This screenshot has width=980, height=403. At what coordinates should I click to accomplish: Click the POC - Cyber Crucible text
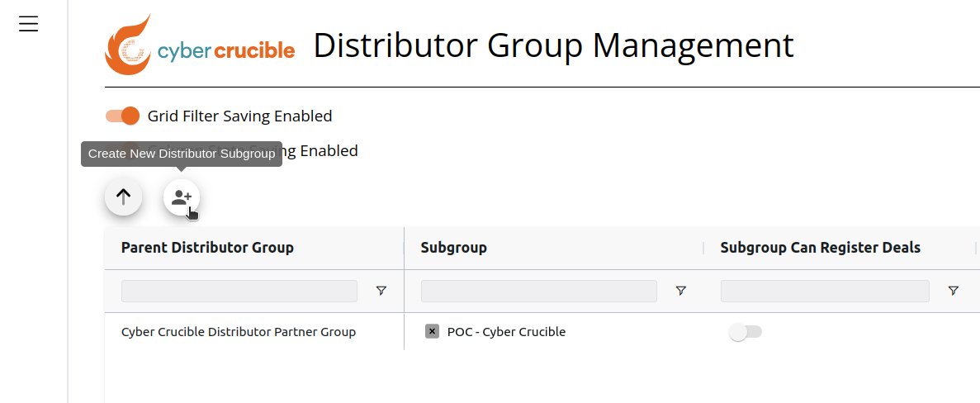point(506,332)
